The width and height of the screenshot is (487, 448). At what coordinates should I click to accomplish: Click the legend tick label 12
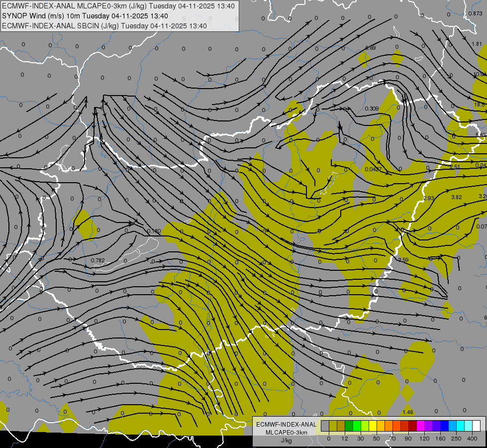[x=345, y=439]
